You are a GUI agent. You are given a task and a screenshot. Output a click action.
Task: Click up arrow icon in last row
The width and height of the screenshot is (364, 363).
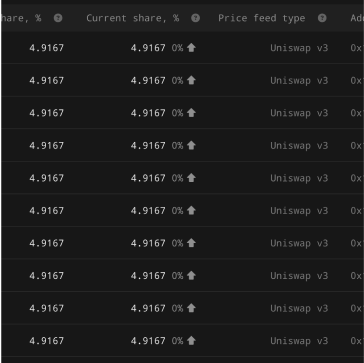191,341
